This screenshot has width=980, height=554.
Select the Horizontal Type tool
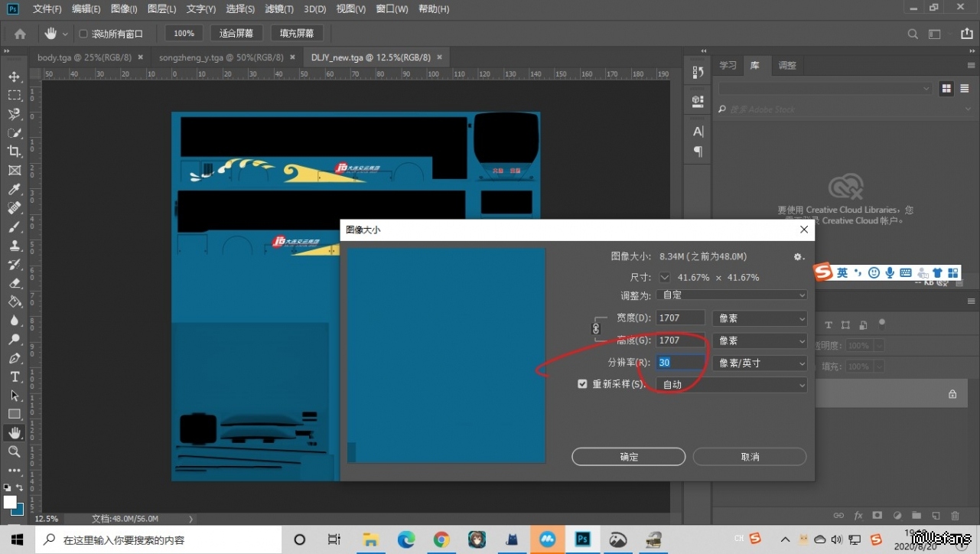coord(15,376)
